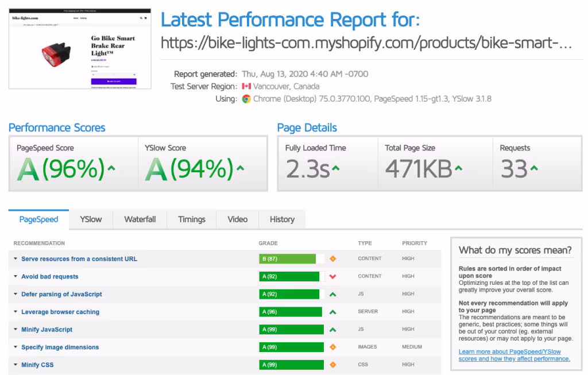The width and height of the screenshot is (588, 375).
Task: Click the What do my scores mean? heading
Action: click(515, 250)
